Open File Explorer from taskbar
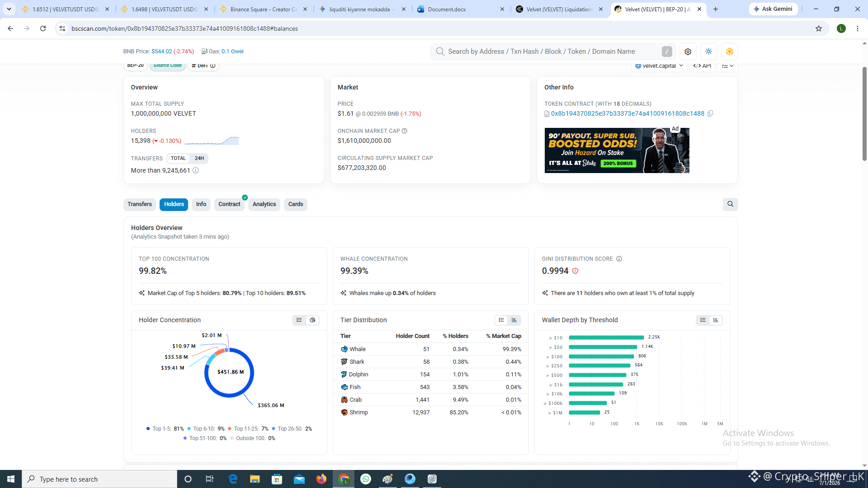868x488 pixels. click(x=255, y=479)
